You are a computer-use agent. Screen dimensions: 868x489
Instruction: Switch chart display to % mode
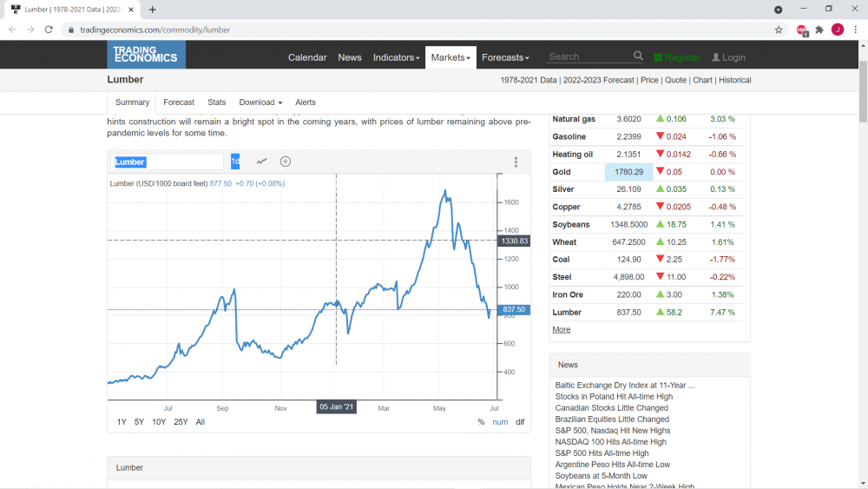pyautogui.click(x=481, y=422)
